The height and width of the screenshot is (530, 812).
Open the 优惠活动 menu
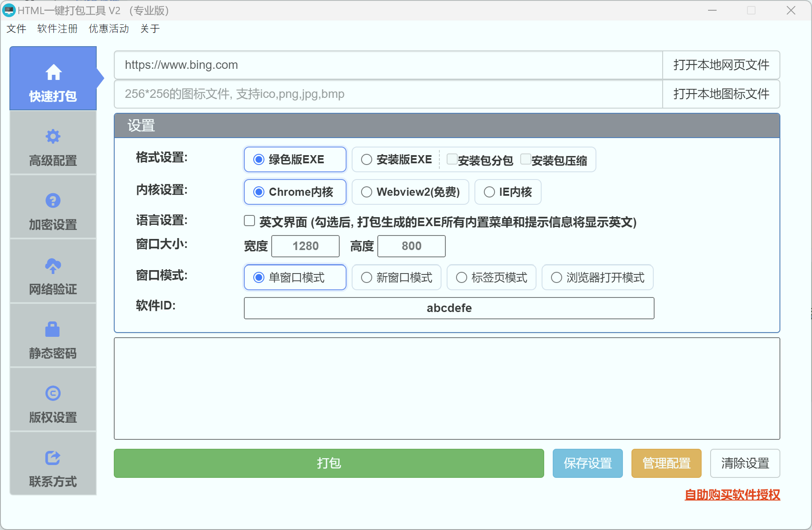108,29
